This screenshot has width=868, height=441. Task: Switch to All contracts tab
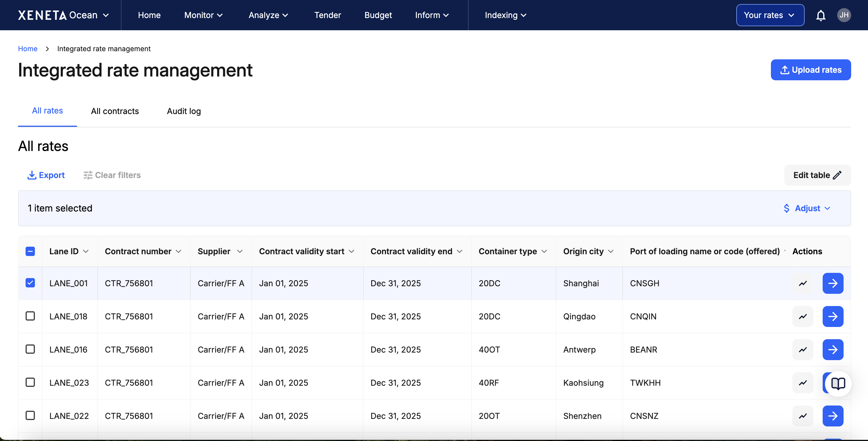pyautogui.click(x=115, y=111)
